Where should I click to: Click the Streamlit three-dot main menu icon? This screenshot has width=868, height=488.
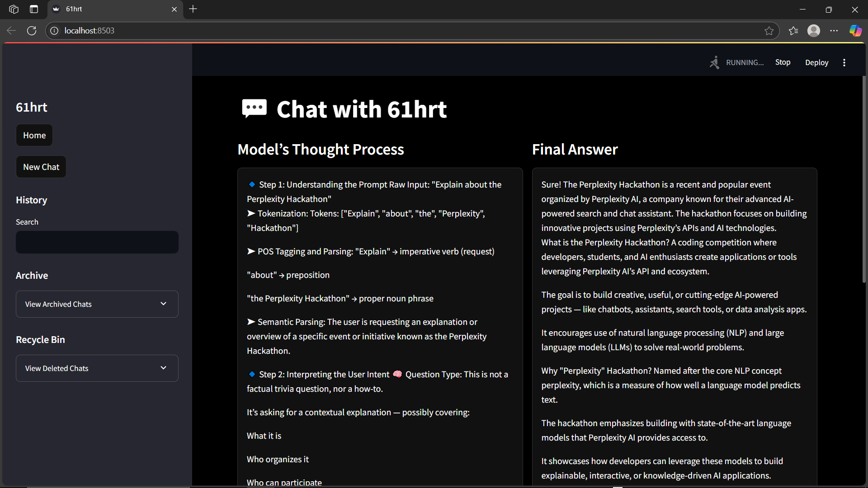844,63
